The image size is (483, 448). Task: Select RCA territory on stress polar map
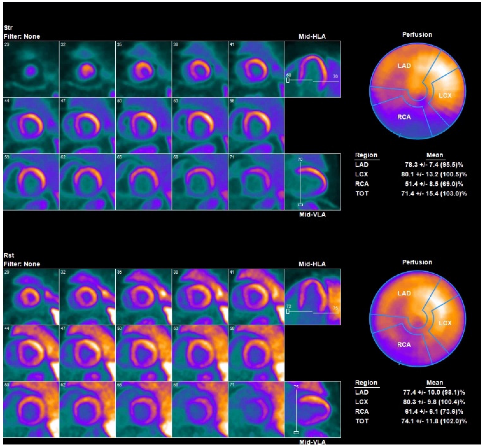click(x=404, y=117)
